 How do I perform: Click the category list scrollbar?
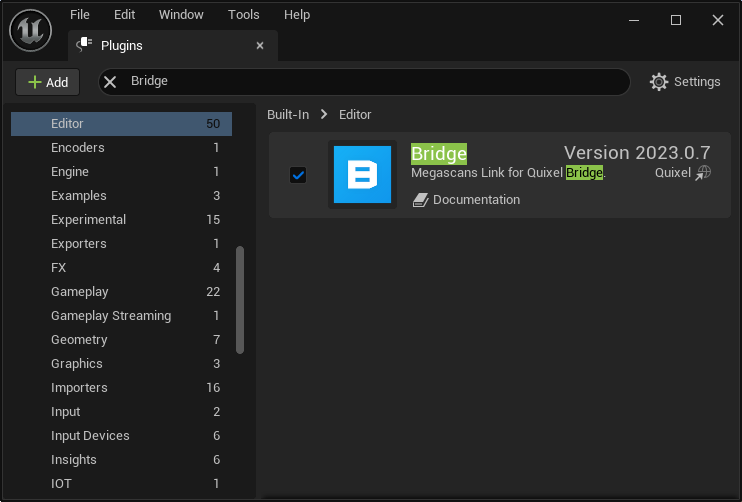coord(240,300)
